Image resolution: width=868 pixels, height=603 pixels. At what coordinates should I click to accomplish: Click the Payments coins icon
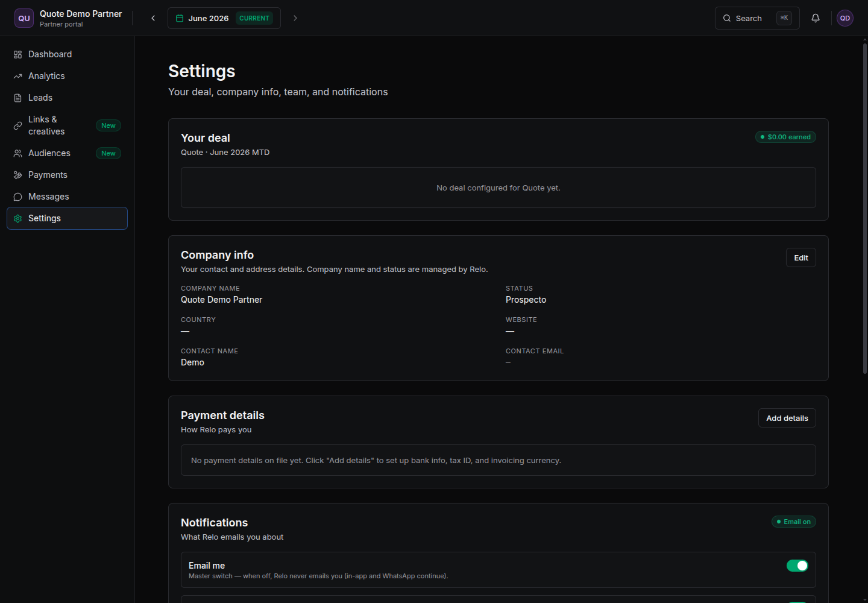click(17, 175)
